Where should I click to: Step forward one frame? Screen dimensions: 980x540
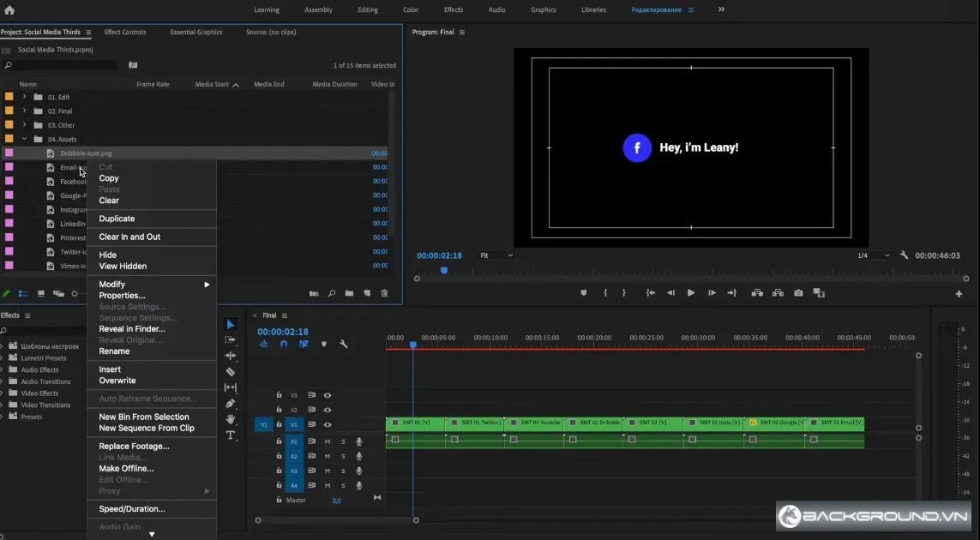712,292
